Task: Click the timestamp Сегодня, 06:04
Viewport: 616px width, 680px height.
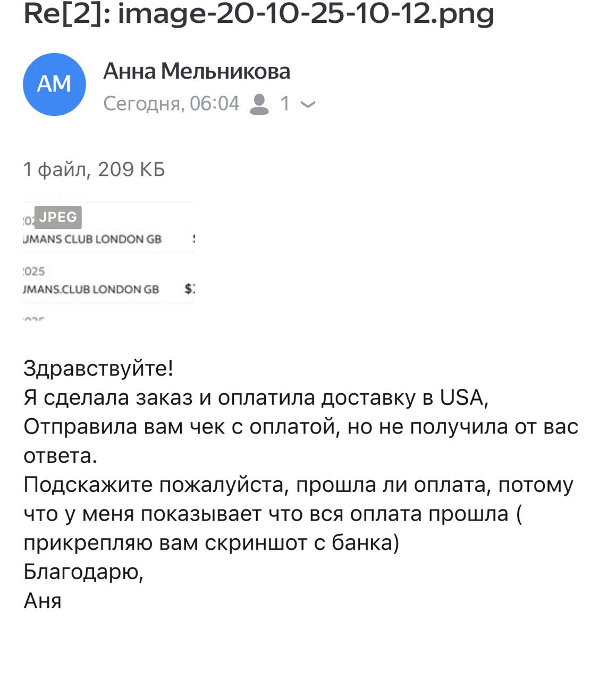Action: (171, 104)
